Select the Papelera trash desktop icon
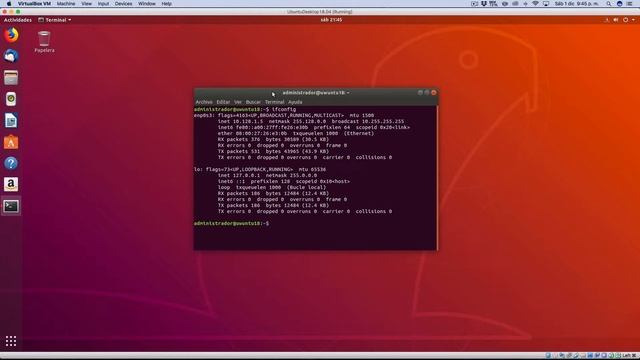Viewport: 640px width, 360px height. [44, 42]
